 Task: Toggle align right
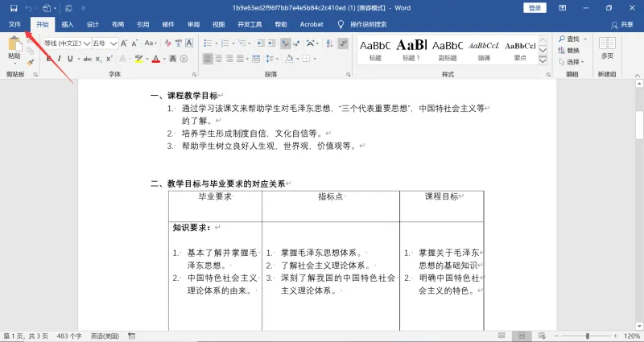point(229,59)
